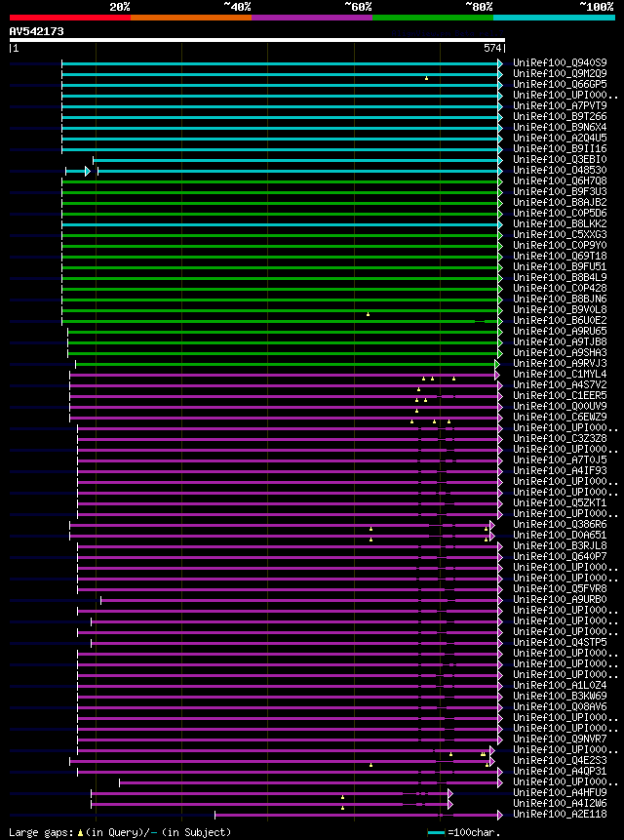Open hit UniRef100_Q940S9 label
624x840 pixels.
point(560,62)
